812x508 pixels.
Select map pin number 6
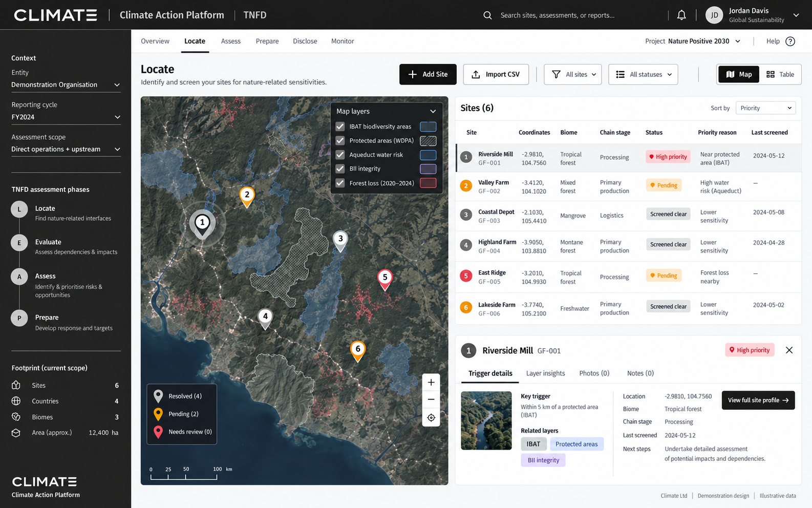(x=358, y=351)
